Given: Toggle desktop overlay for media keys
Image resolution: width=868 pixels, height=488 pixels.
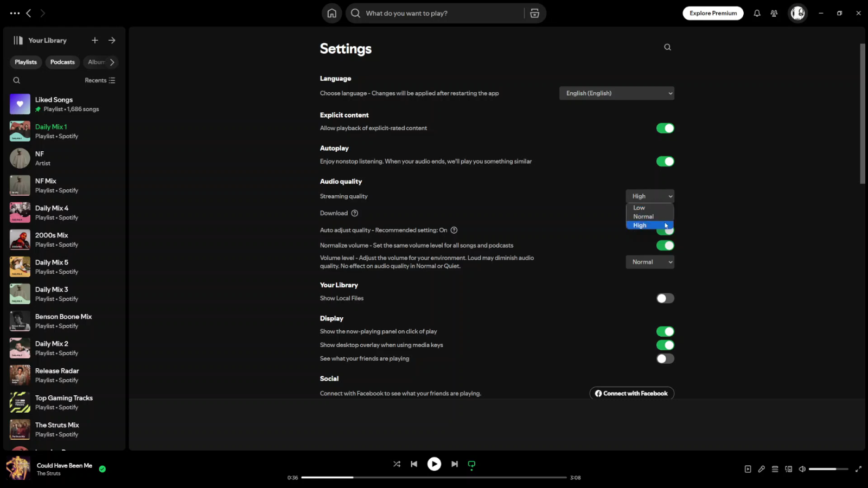Looking at the screenshot, I should (x=665, y=345).
